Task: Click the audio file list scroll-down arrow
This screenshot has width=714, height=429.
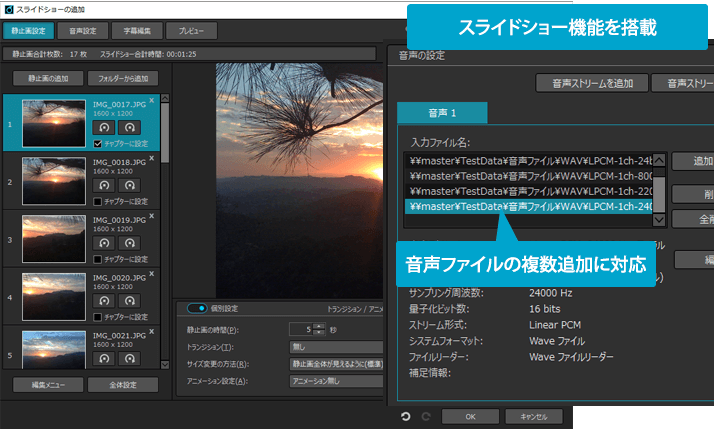Action: pos(659,220)
